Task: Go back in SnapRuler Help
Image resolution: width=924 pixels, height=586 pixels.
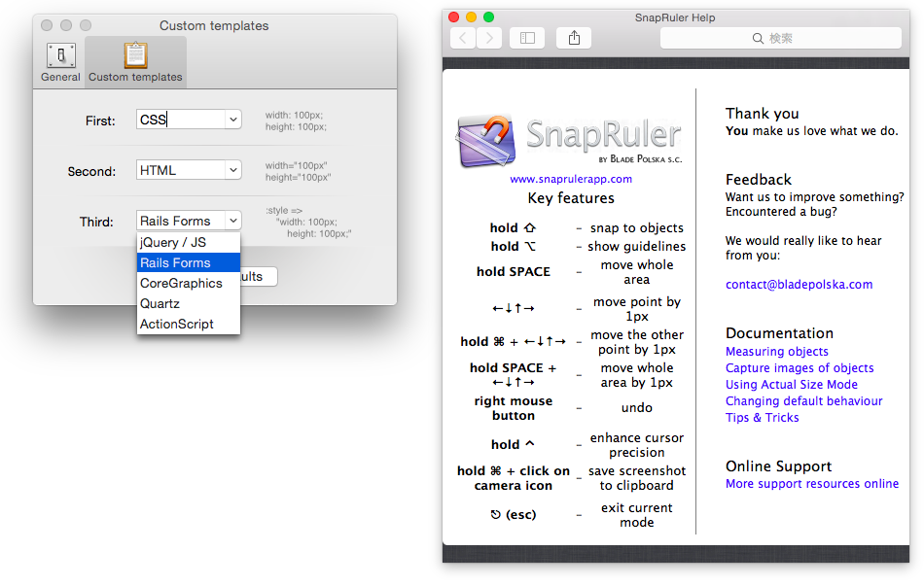Action: point(463,38)
